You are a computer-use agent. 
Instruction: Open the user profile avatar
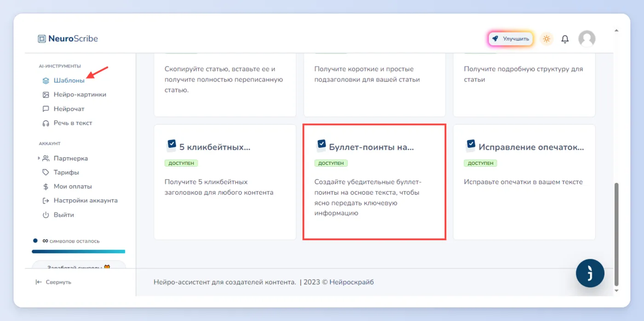coord(586,39)
